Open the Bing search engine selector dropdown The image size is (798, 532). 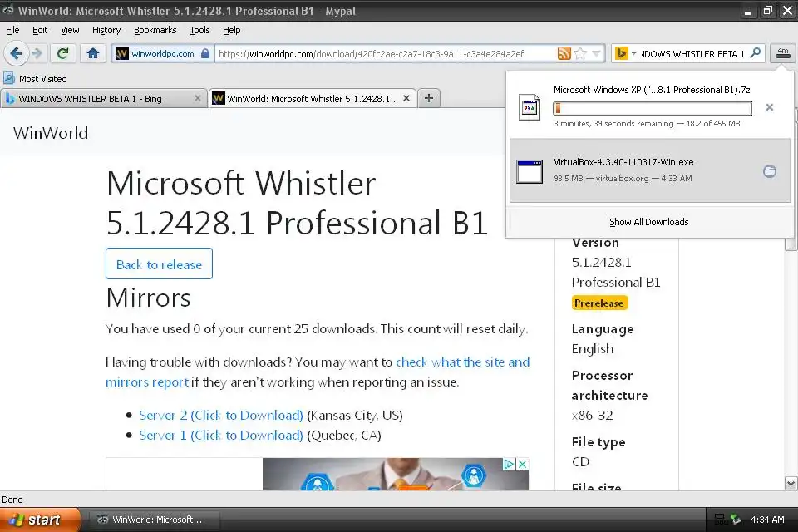point(625,53)
